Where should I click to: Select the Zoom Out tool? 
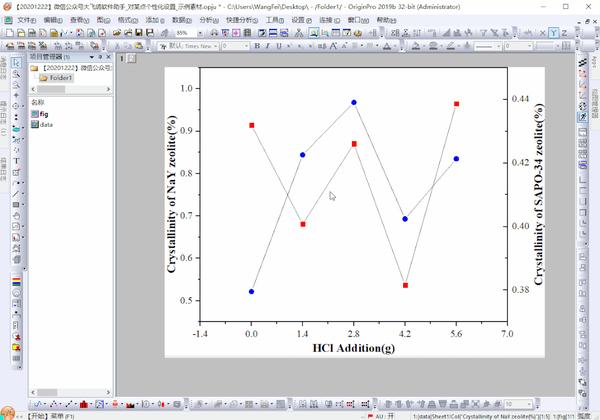16,85
